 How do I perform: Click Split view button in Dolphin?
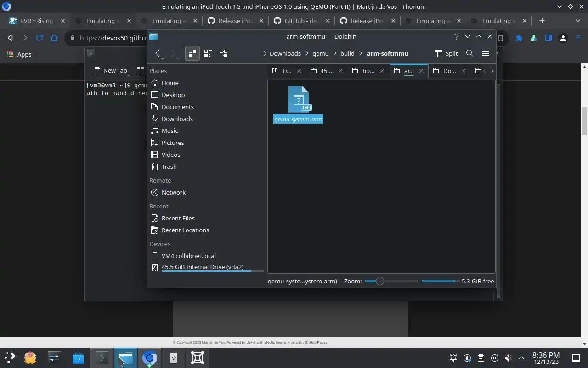(446, 53)
